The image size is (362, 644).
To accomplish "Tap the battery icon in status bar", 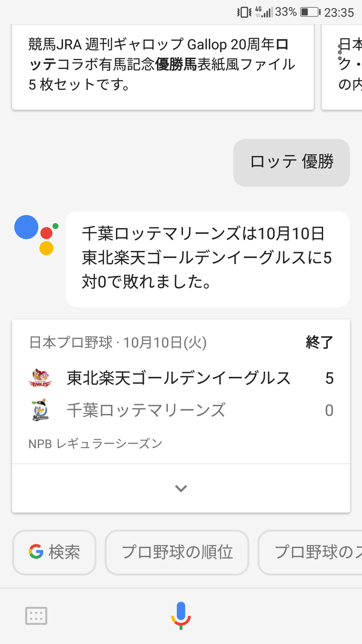I will 310,12.
